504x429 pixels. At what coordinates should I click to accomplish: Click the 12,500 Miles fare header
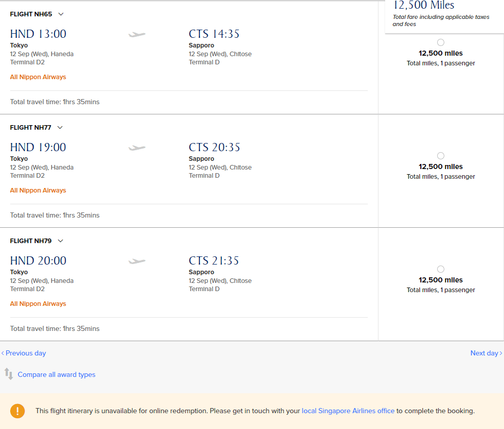coord(423,5)
